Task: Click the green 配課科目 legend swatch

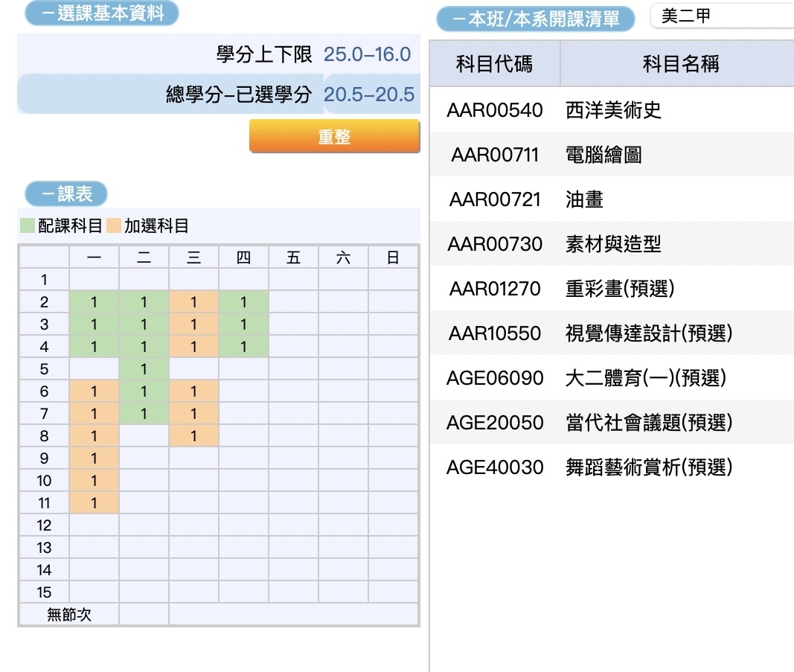Action: 28,225
